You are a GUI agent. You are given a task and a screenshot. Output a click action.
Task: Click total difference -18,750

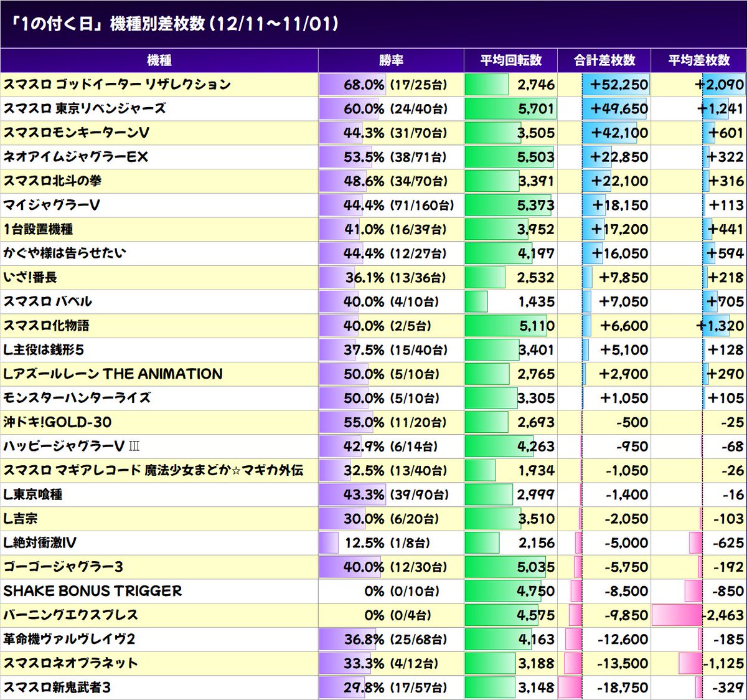coord(622,688)
